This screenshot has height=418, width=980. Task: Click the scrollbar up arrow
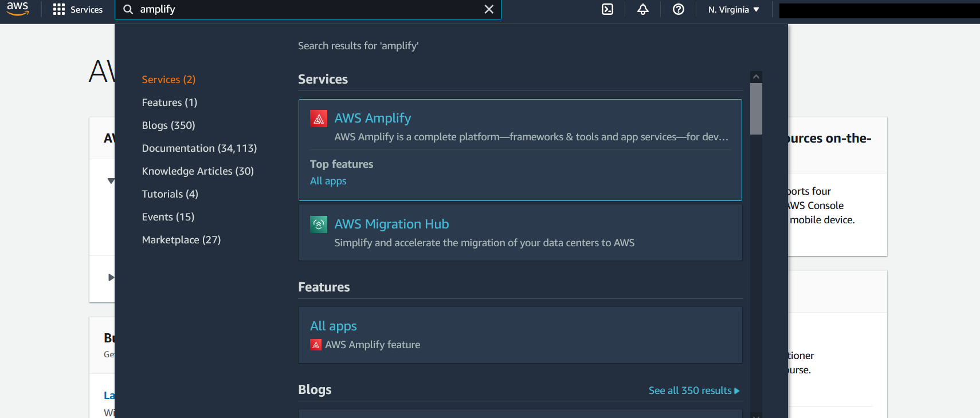pos(756,77)
